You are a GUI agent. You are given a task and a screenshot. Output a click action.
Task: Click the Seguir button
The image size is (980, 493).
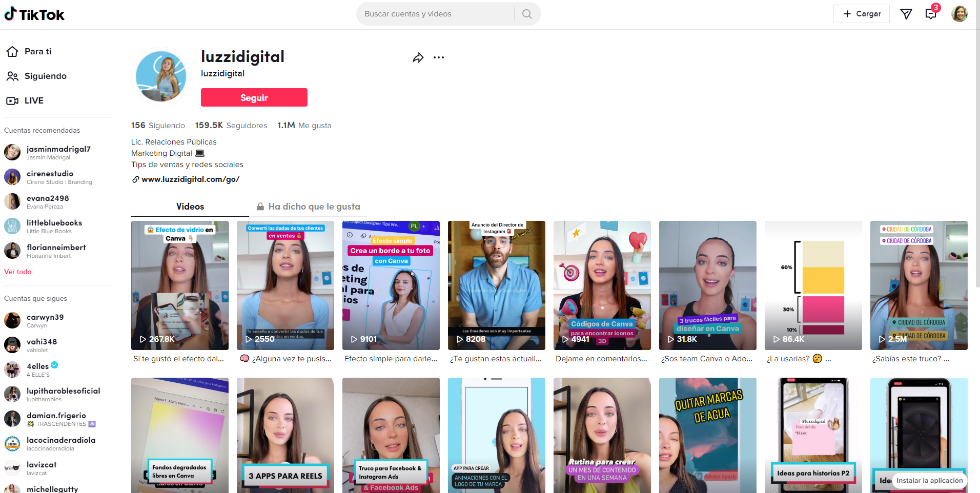[x=254, y=97]
